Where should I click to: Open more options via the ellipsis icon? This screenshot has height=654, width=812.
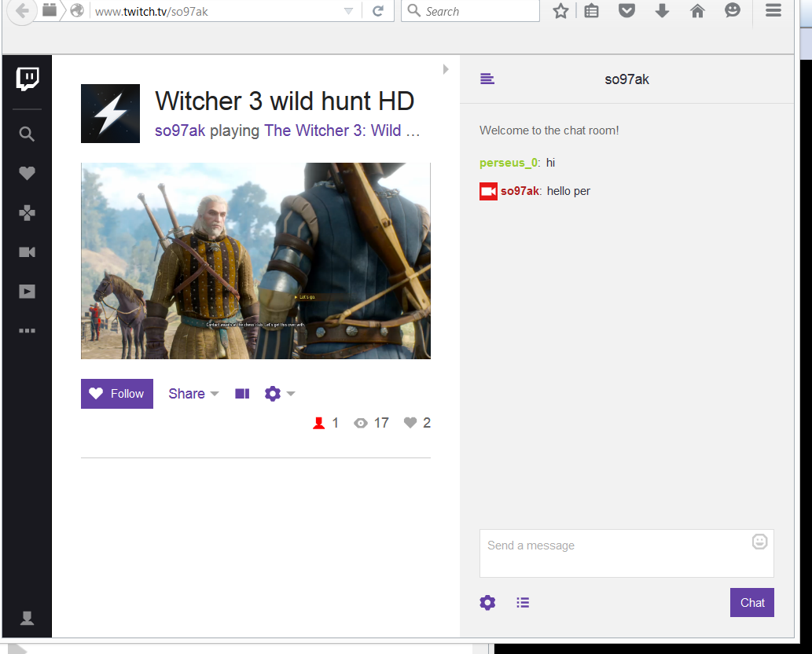[27, 330]
